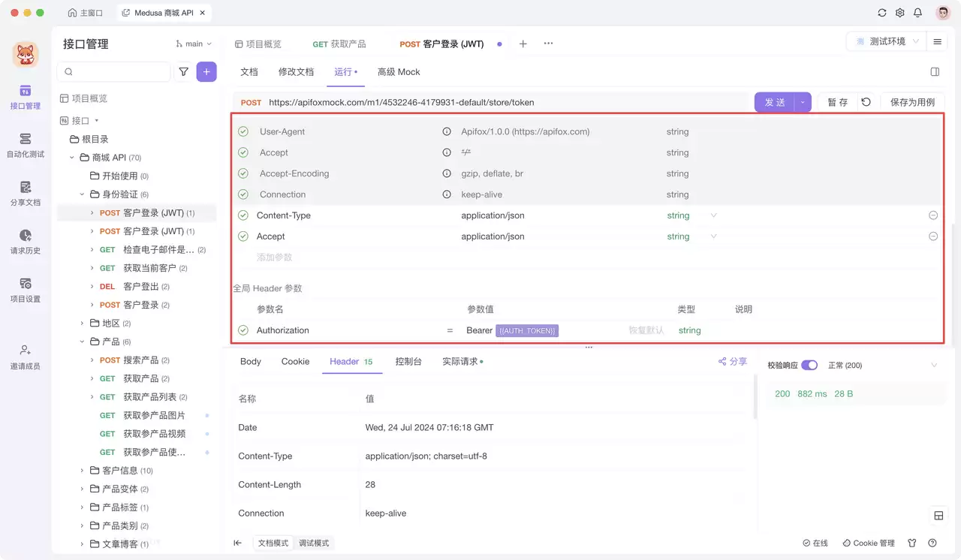Open Cookie 管理 in status bar
This screenshot has height=560, width=961.
click(x=869, y=543)
